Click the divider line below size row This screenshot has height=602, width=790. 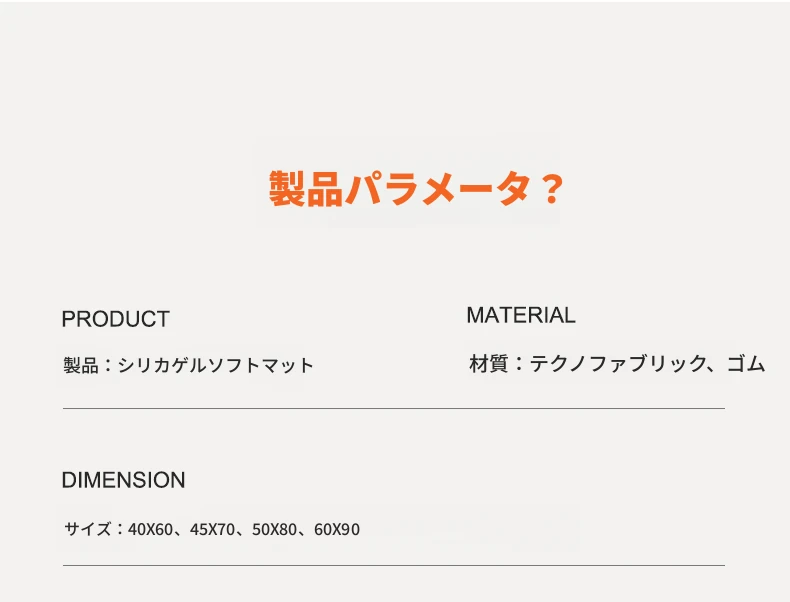pyautogui.click(x=393, y=565)
